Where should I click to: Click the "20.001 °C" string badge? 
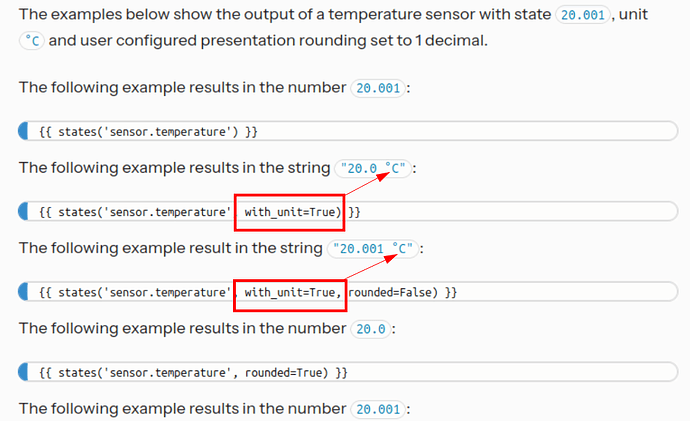373,249
